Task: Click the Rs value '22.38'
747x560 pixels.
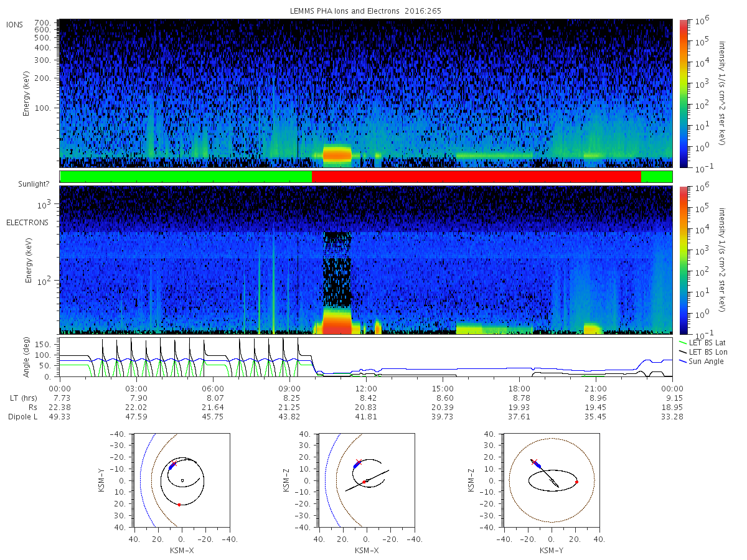Action: pos(60,407)
